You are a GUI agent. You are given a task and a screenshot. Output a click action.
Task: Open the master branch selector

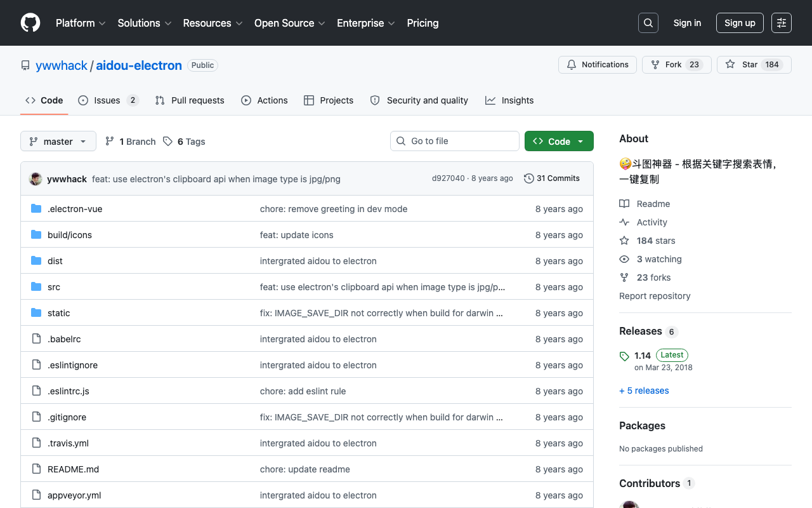[58, 142]
